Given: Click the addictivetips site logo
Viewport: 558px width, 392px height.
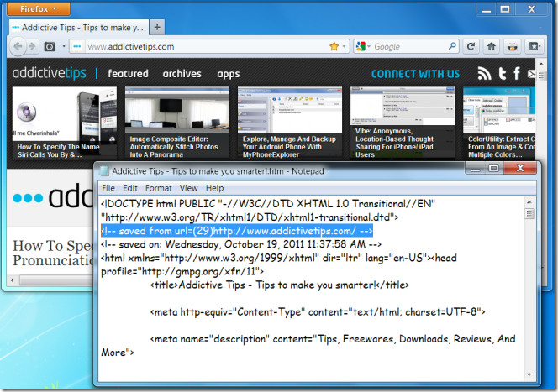Looking at the screenshot, I should pos(49,73).
